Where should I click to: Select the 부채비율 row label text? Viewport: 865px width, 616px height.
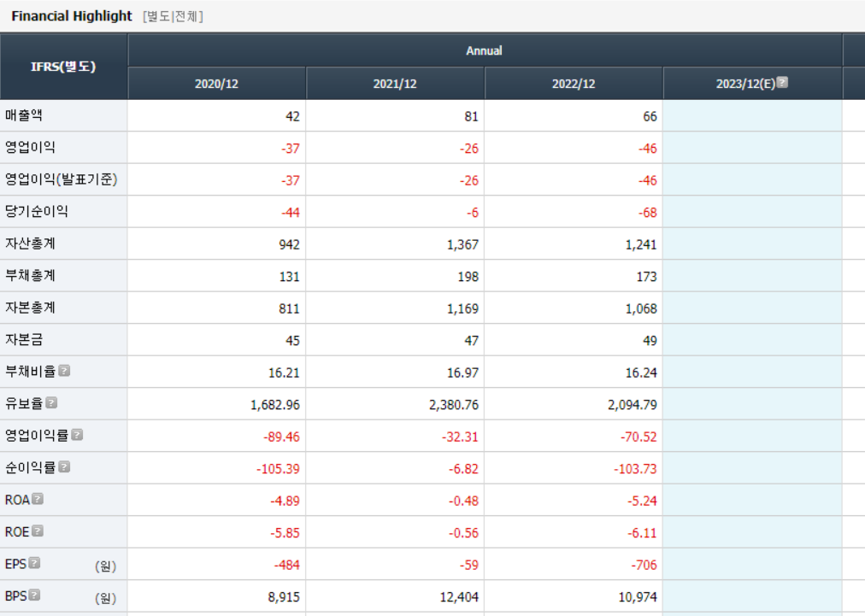point(30,371)
